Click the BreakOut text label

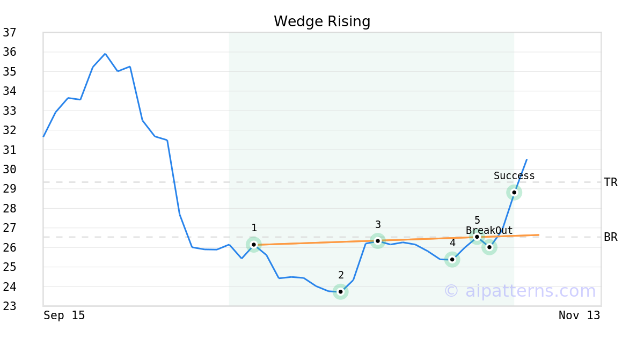(489, 231)
